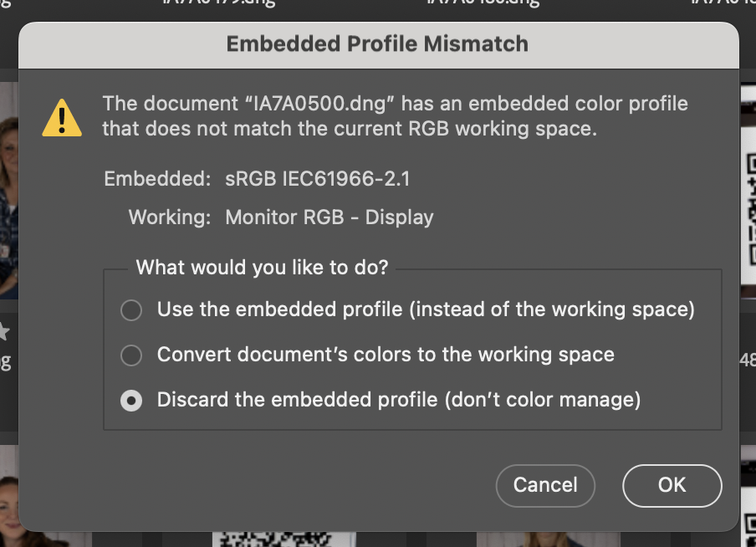Click the "What would you like to do?" heading
The image size is (756, 547).
point(262,268)
